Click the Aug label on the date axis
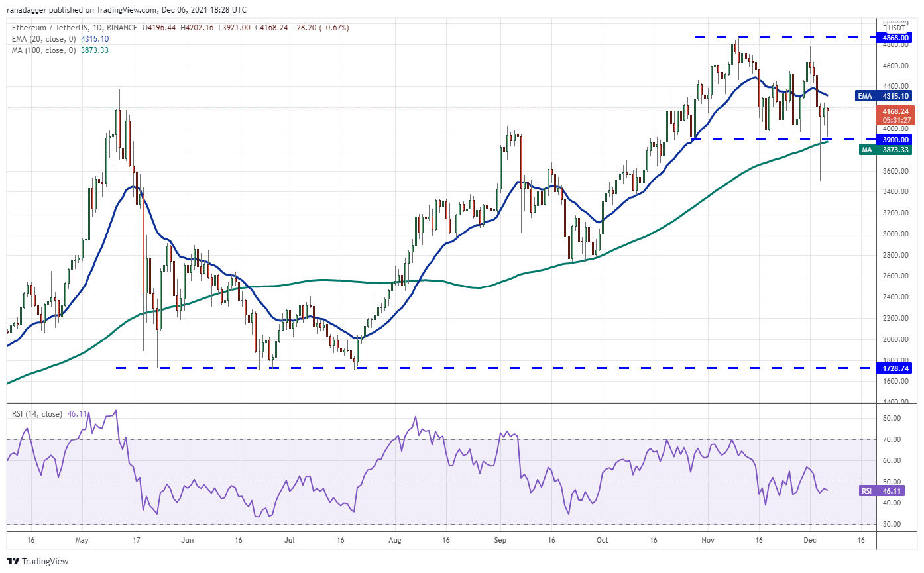The image size is (924, 573). 394,541
